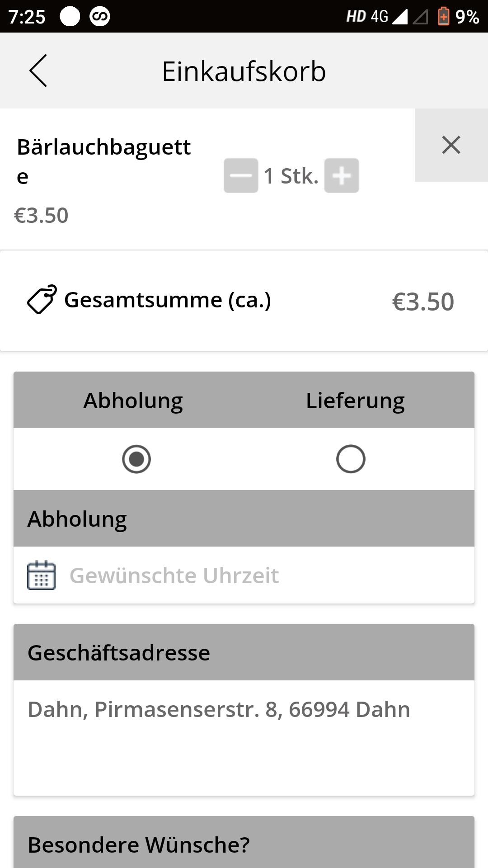Select the Lieferung radio button

click(351, 459)
